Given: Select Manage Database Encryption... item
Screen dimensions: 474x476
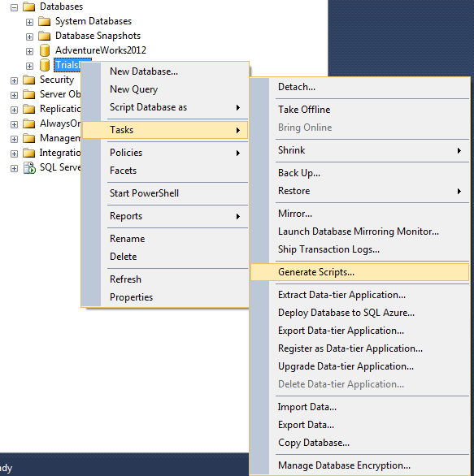Looking at the screenshot, I should pos(359,465).
